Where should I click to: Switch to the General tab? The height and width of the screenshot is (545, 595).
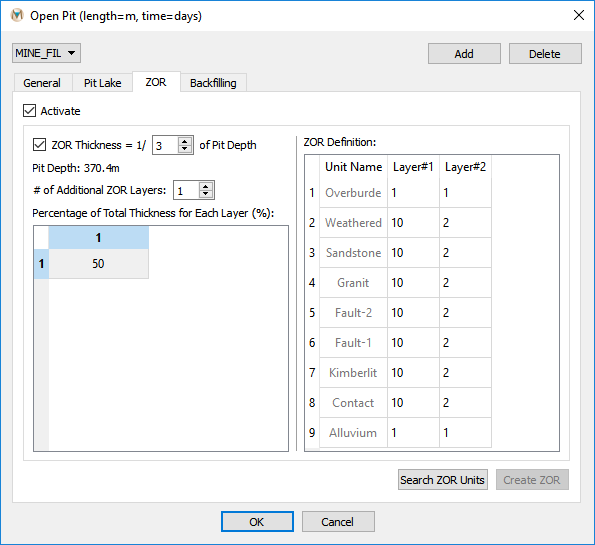click(x=42, y=83)
